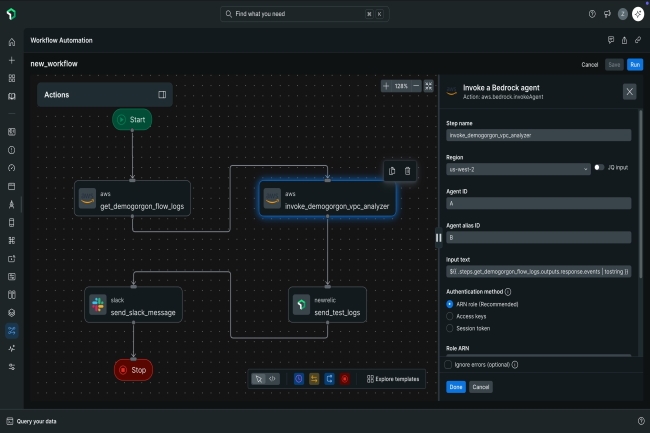
Task: Select the Session token radio button
Action: pyautogui.click(x=450, y=327)
